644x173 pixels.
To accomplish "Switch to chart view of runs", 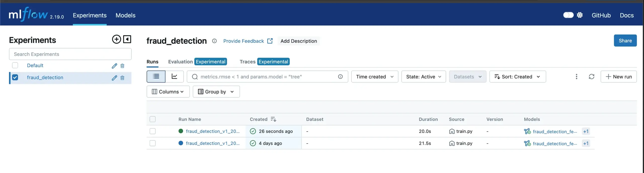I will 174,76.
